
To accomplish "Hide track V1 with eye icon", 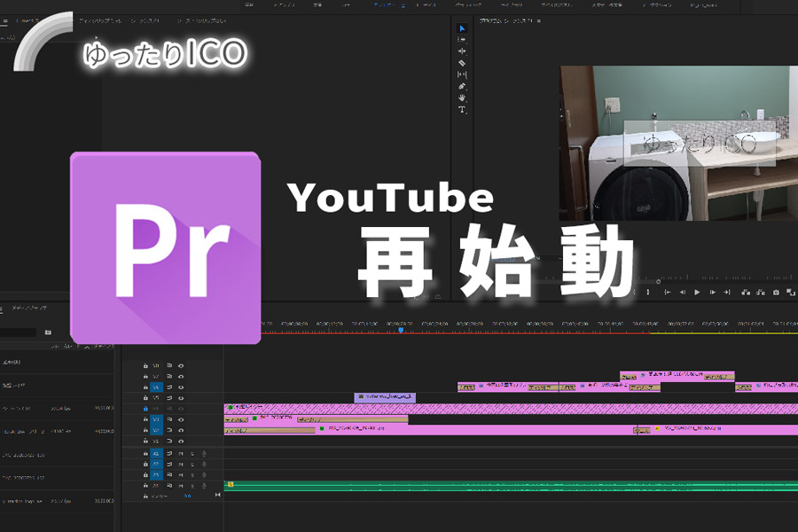I will (x=181, y=441).
